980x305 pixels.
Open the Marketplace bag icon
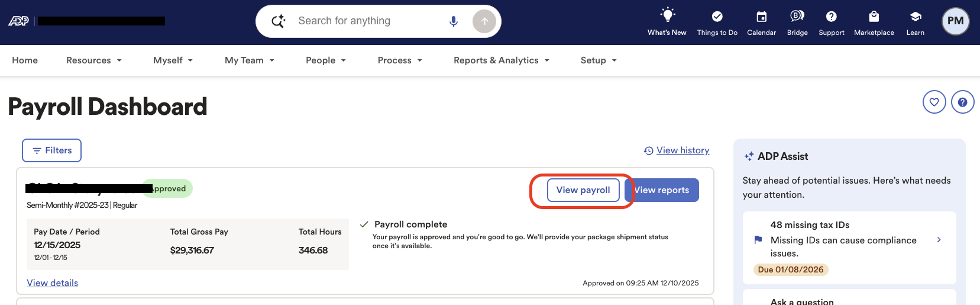pos(874,16)
